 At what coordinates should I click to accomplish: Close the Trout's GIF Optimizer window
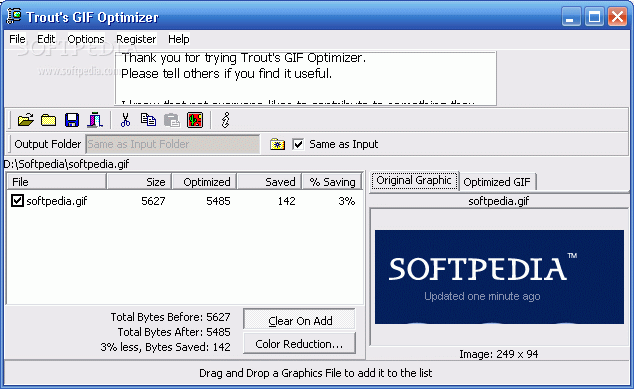pos(618,17)
